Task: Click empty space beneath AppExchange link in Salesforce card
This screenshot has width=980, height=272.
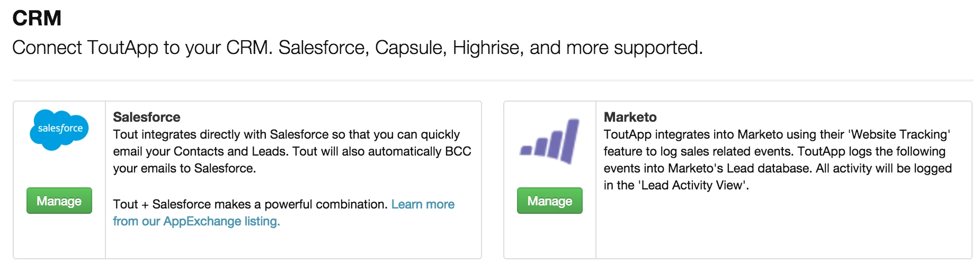Action: click(x=292, y=243)
